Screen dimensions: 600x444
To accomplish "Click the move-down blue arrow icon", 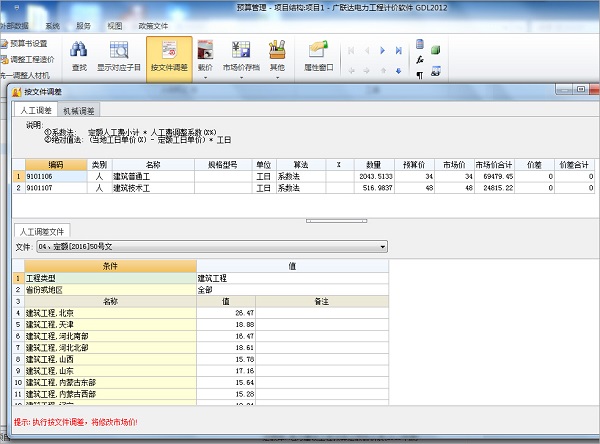I will [x=398, y=71].
